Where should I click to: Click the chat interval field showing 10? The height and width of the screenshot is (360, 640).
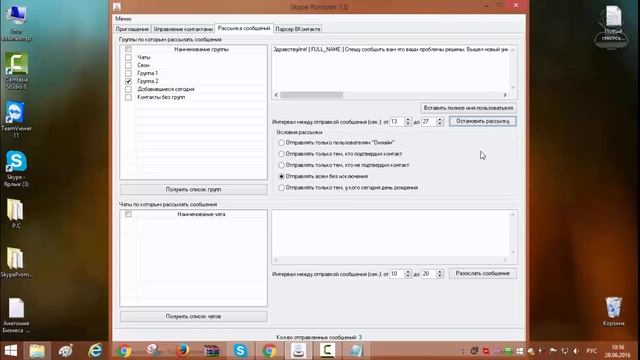(x=396, y=274)
